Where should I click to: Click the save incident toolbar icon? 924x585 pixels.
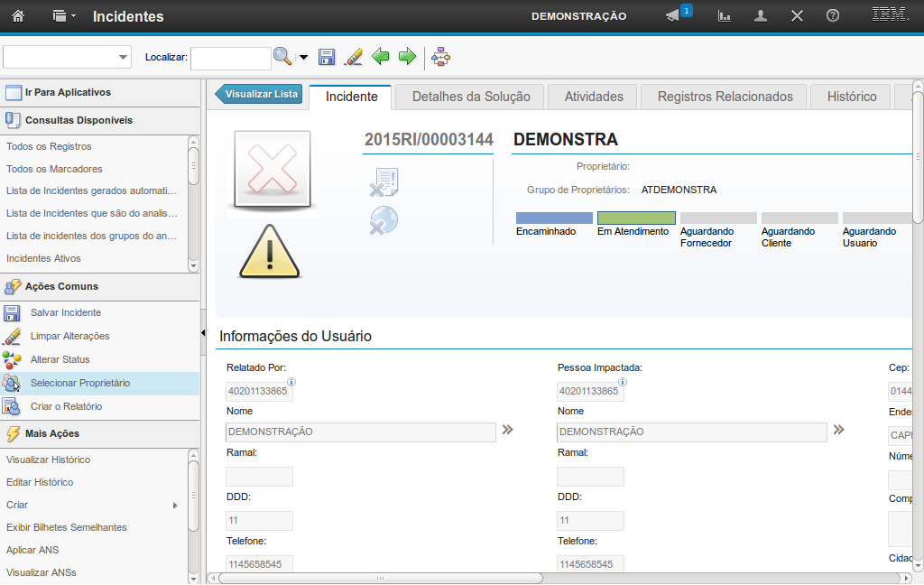pyautogui.click(x=327, y=58)
